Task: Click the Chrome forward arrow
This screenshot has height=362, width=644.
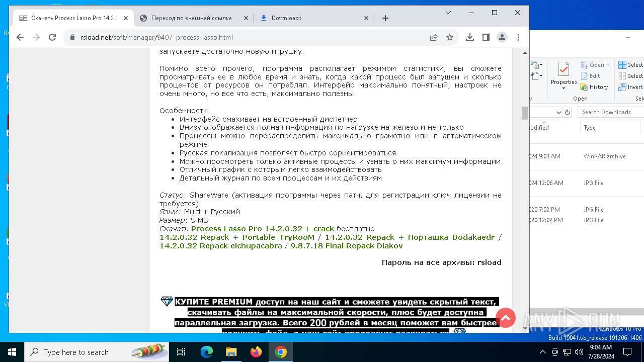Action: [36, 37]
